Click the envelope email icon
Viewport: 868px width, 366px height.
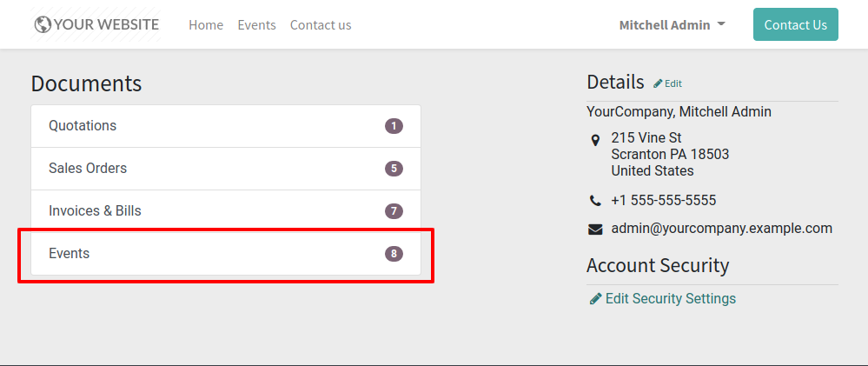[x=595, y=230]
